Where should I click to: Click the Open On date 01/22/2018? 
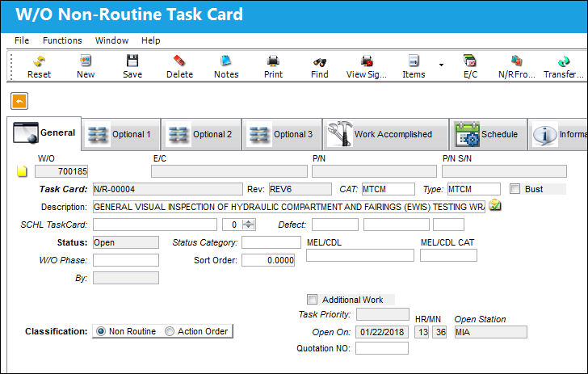coord(382,332)
